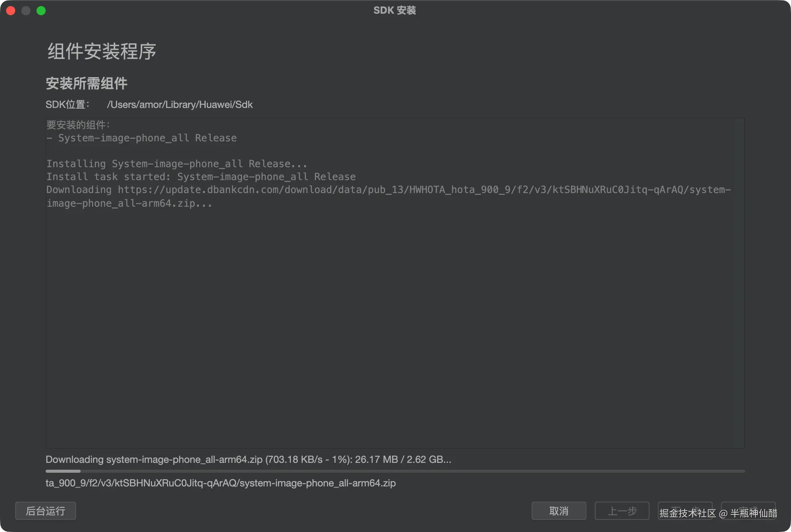Click the SDK path /Users/amor/Library/Huawei/Sdk
Viewport: 791px width, 532px height.
point(179,104)
